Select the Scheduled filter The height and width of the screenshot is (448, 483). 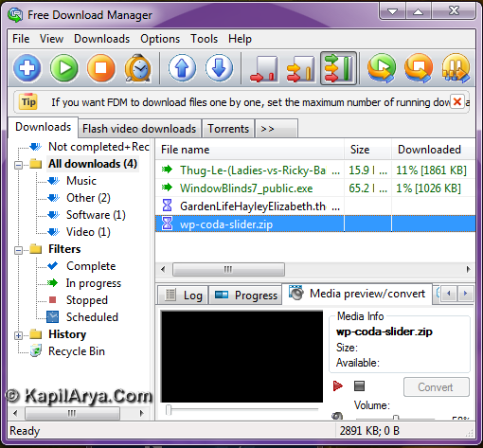click(92, 317)
